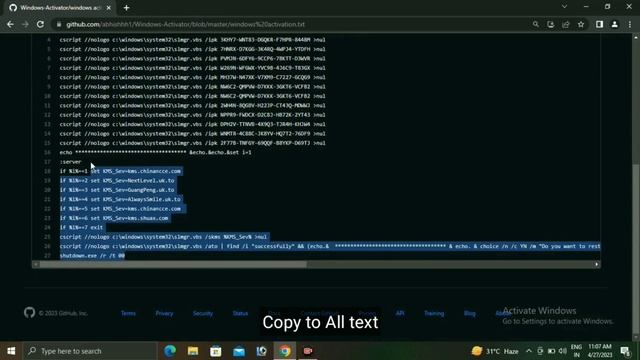Click the code horizontal scrollbar thumb

[x=173, y=264]
